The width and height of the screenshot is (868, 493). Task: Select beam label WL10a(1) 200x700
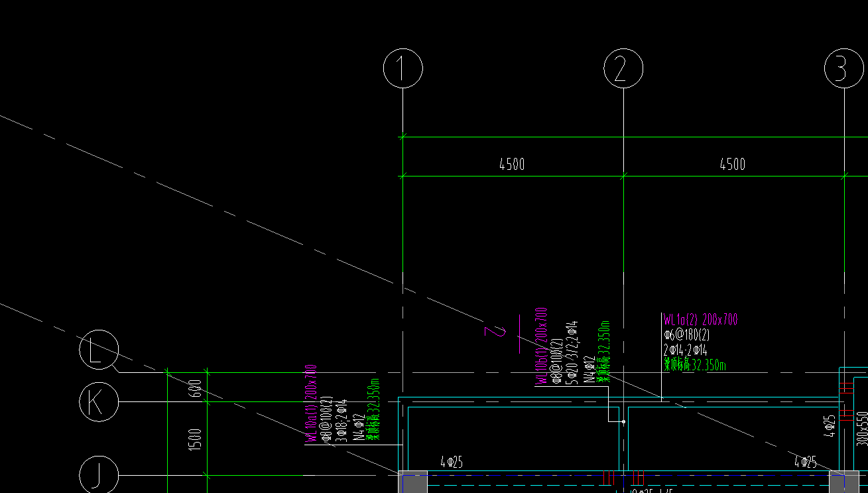[311, 403]
